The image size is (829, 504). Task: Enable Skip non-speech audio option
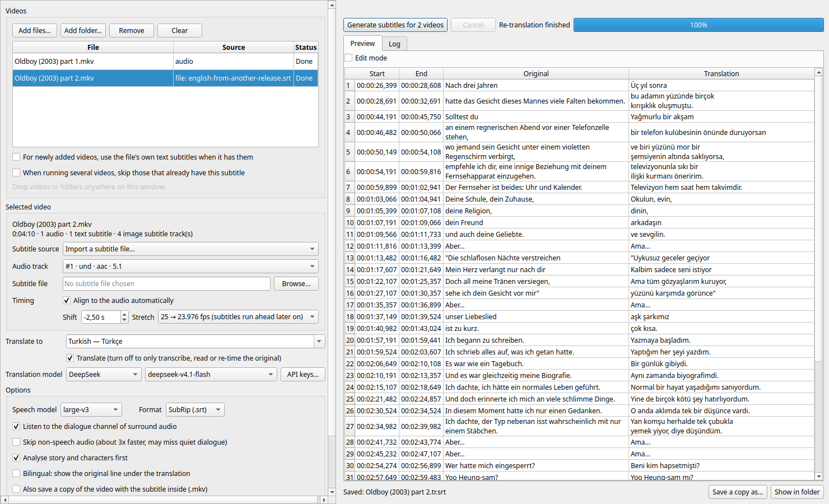click(17, 442)
